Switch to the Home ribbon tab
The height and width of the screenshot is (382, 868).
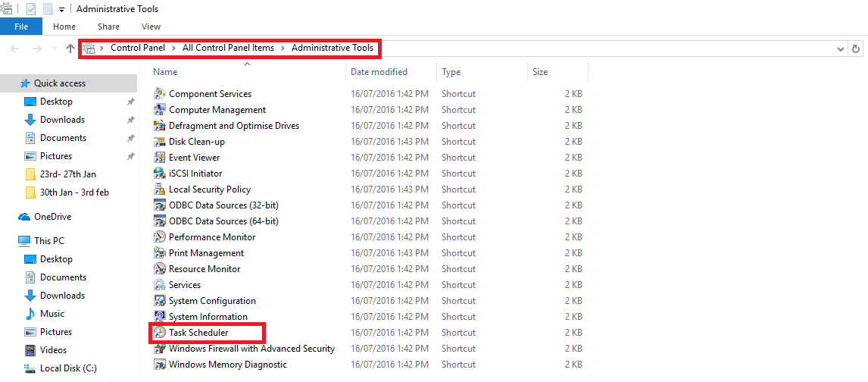pos(64,26)
